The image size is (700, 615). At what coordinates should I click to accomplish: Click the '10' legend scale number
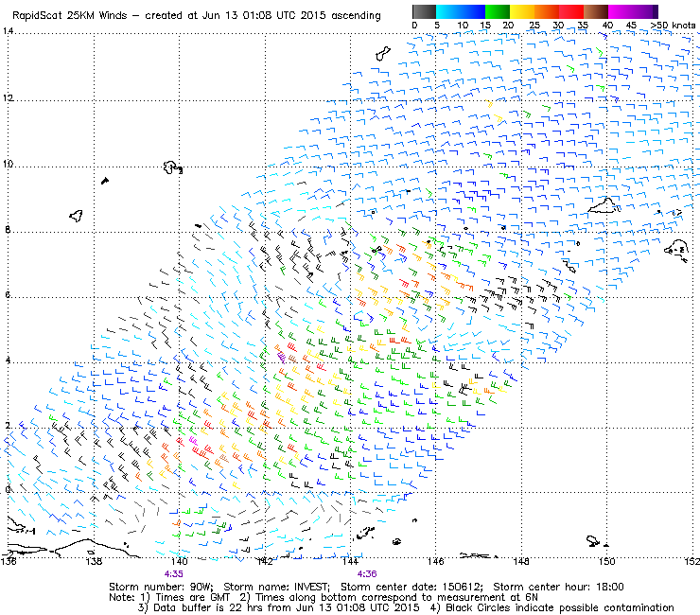(463, 26)
